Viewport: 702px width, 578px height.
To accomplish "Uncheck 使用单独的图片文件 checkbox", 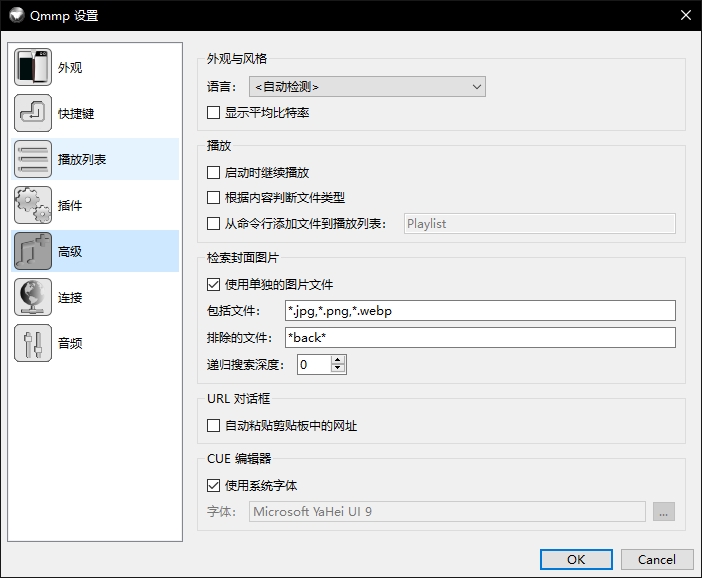I will pos(214,284).
